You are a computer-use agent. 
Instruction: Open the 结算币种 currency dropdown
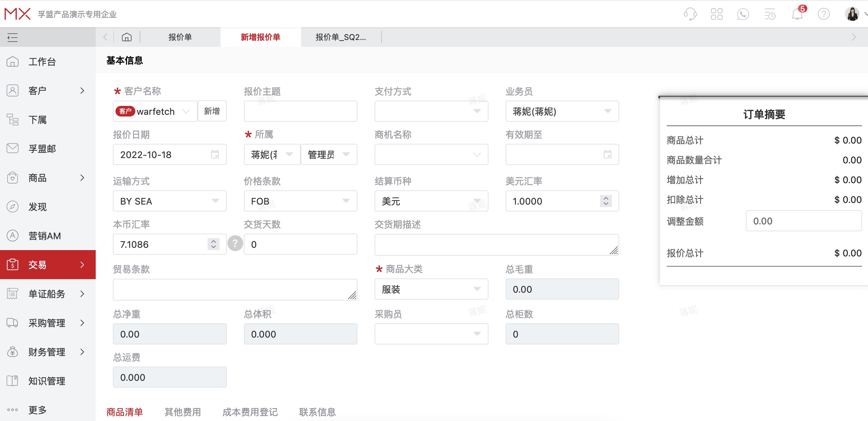coord(477,201)
